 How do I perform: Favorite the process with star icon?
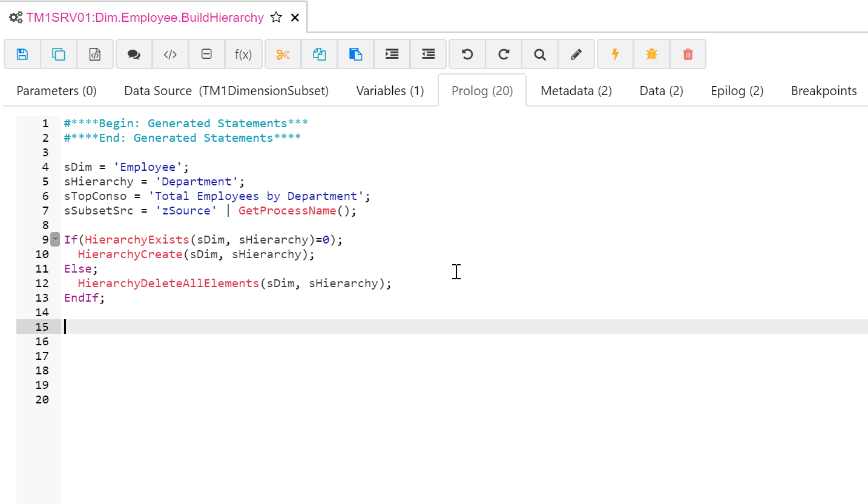[x=276, y=18]
